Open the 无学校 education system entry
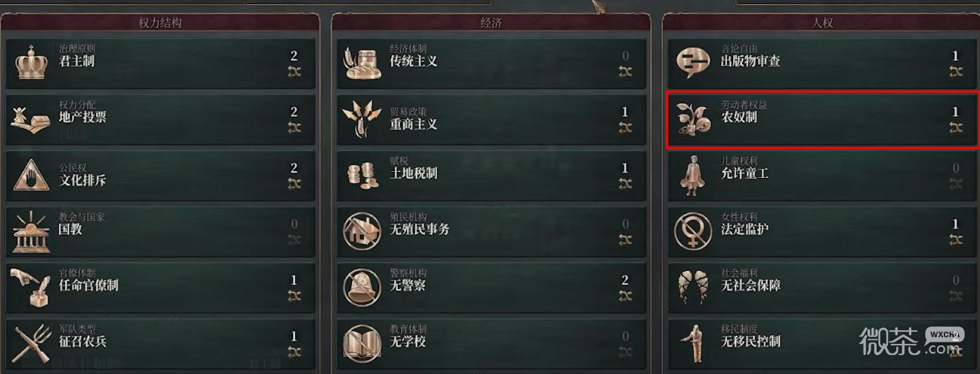 tap(492, 343)
